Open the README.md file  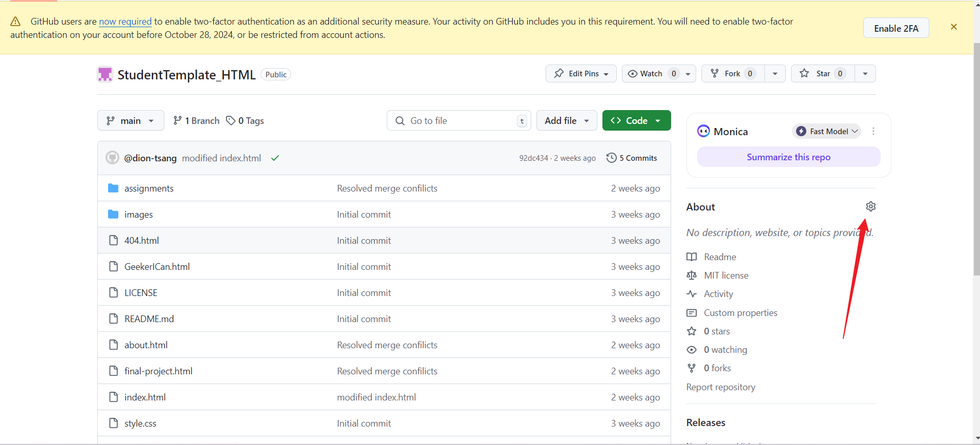pos(149,319)
